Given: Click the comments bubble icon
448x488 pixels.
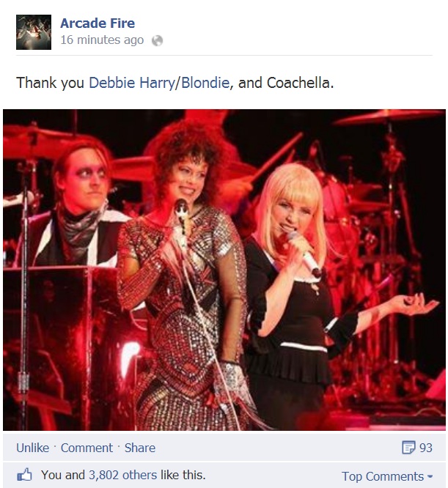Looking at the screenshot, I should [408, 448].
